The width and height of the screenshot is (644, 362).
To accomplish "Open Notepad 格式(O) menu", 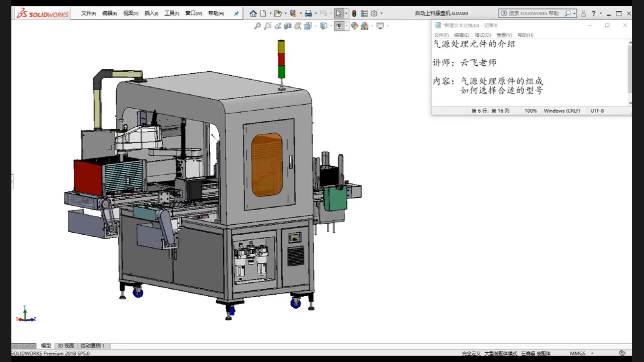I will click(483, 35).
